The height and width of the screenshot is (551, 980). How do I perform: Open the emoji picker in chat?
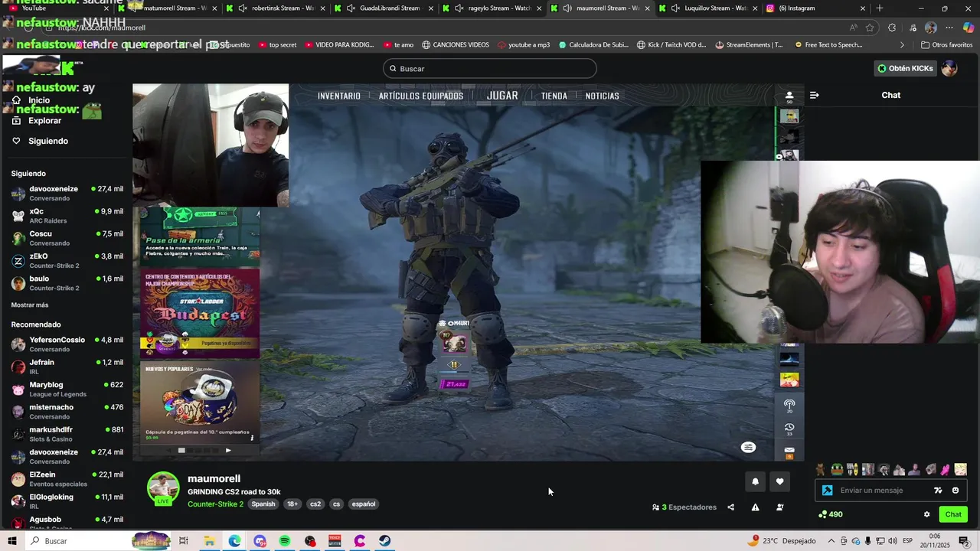click(x=955, y=491)
